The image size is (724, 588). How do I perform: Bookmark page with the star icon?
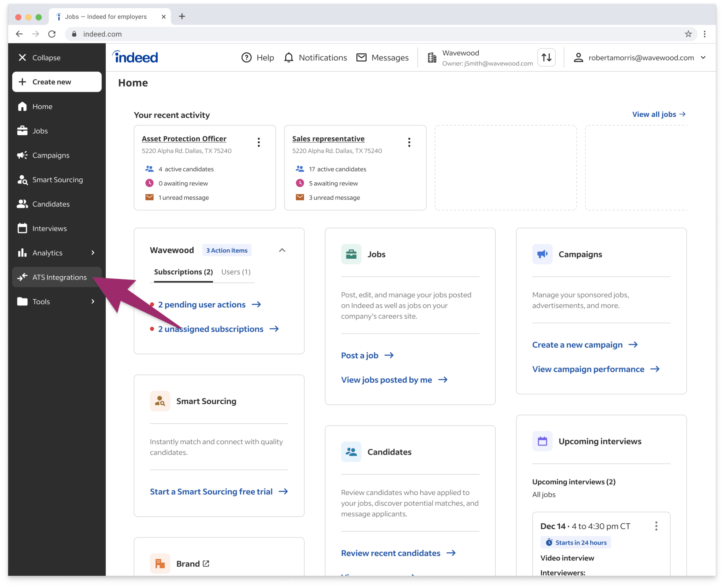pos(688,34)
